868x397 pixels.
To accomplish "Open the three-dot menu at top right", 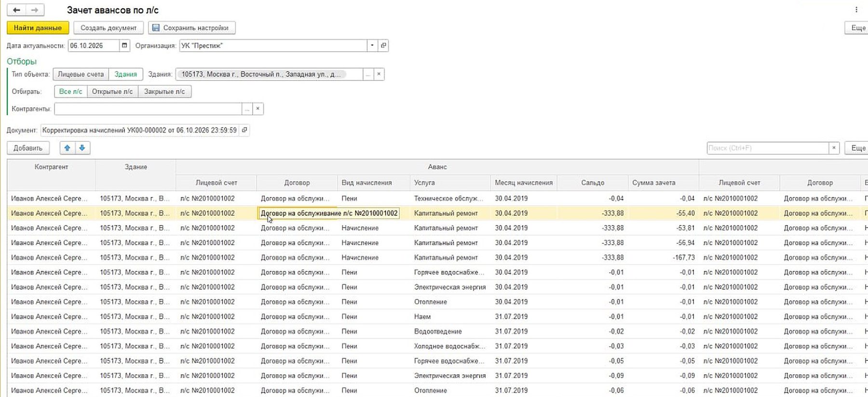I will (856, 10).
